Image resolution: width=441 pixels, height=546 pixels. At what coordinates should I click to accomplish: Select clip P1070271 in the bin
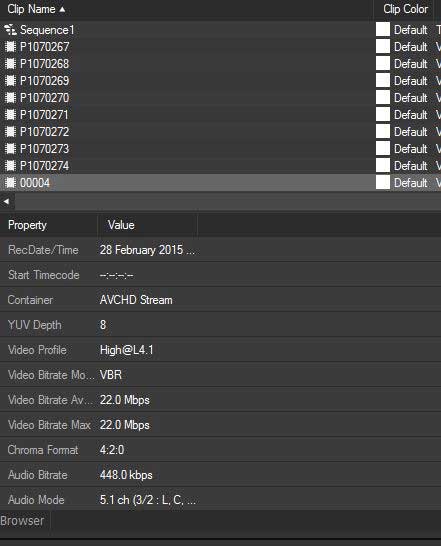point(44,115)
